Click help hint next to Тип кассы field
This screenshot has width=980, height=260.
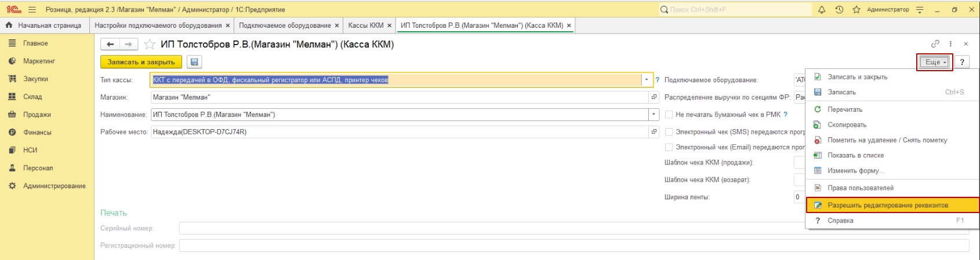pos(658,80)
